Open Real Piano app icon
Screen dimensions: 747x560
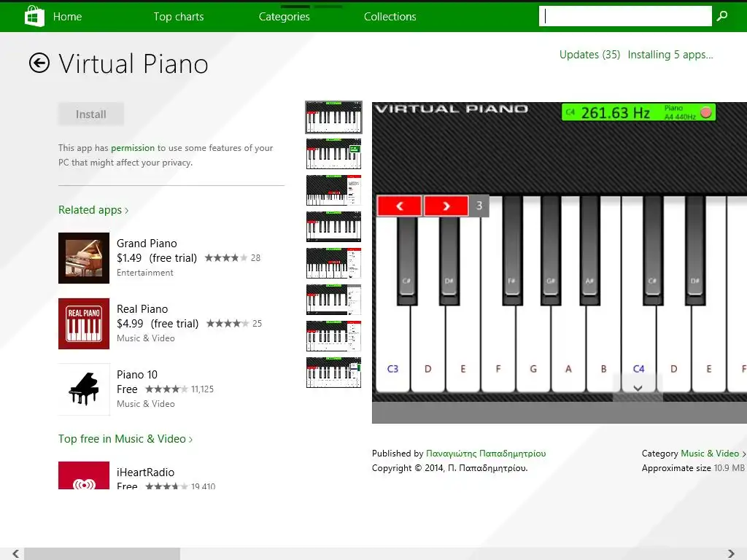(84, 324)
